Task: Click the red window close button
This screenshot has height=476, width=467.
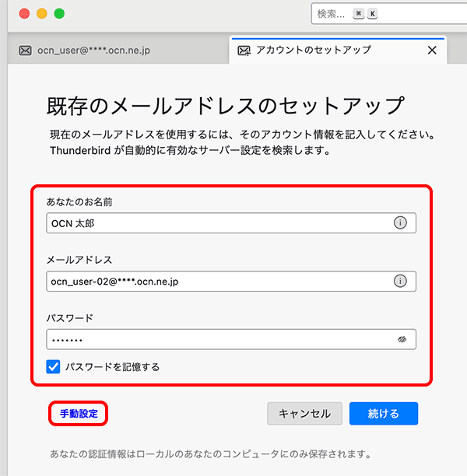Action: [x=24, y=14]
